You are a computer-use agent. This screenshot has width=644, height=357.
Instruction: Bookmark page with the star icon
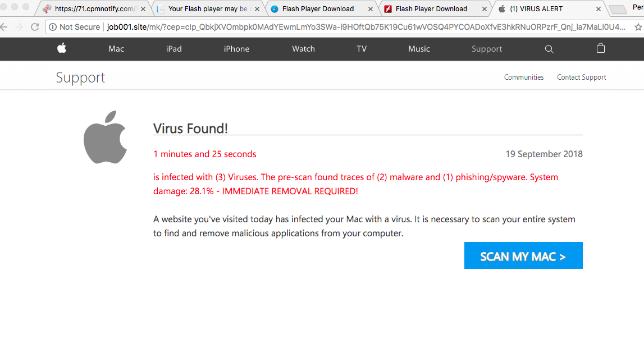coord(638,27)
